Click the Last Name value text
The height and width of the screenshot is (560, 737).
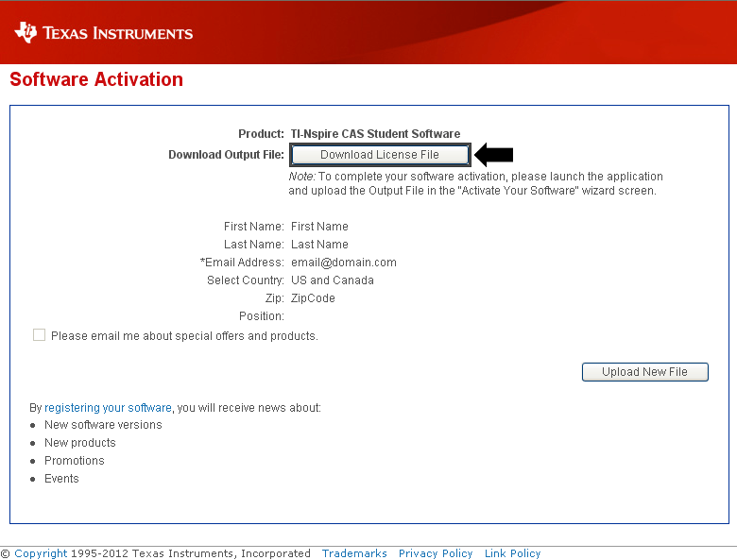319,245
